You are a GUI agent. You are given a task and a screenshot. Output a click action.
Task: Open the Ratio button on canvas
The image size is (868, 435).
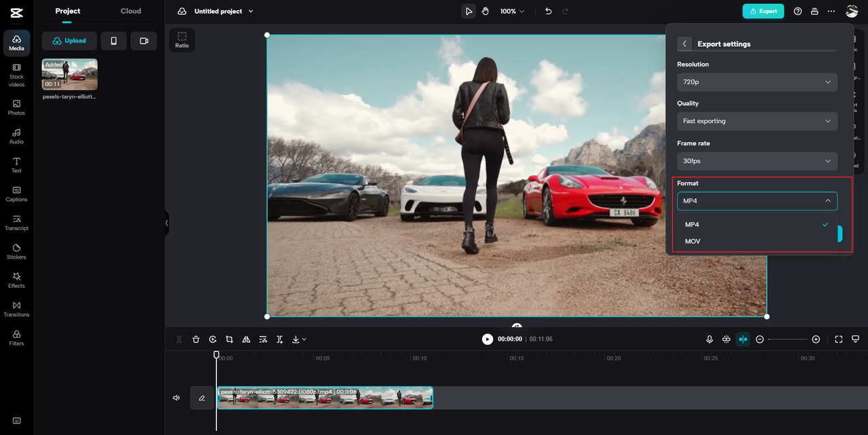click(x=182, y=40)
